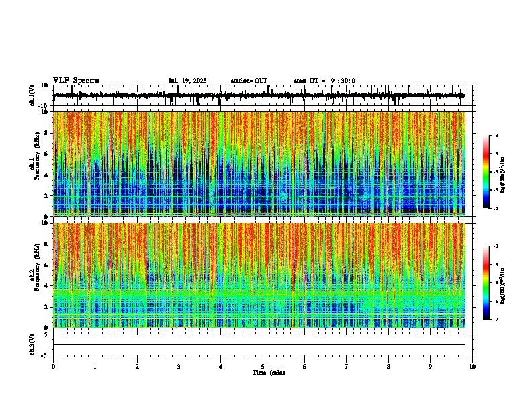The height and width of the screenshot is (411, 532).
Task: Click the far-right "10" on the time axis
Action: 472,367
